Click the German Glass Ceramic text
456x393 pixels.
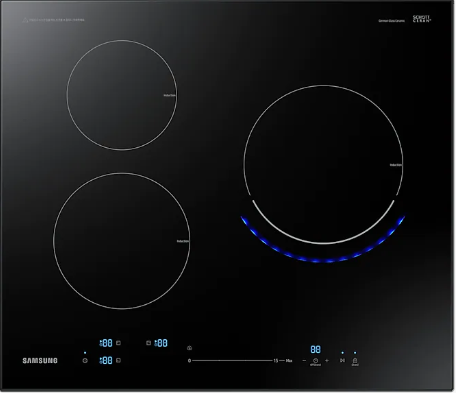(x=392, y=21)
